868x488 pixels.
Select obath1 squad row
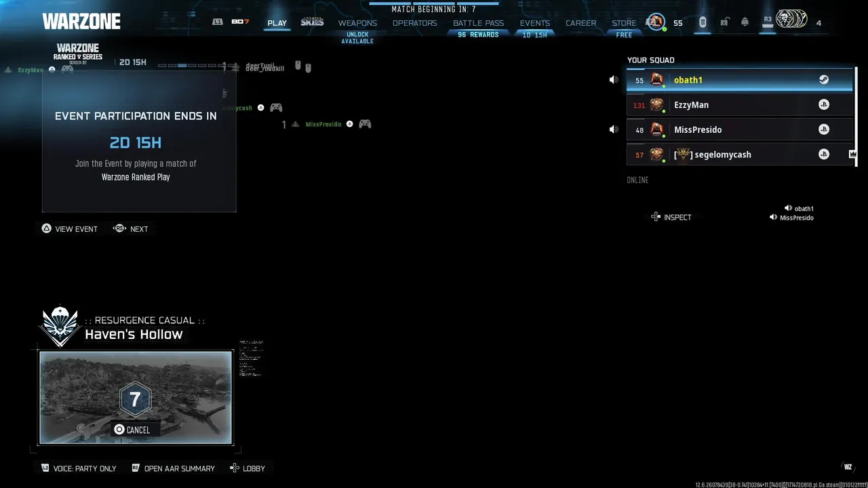tap(740, 79)
